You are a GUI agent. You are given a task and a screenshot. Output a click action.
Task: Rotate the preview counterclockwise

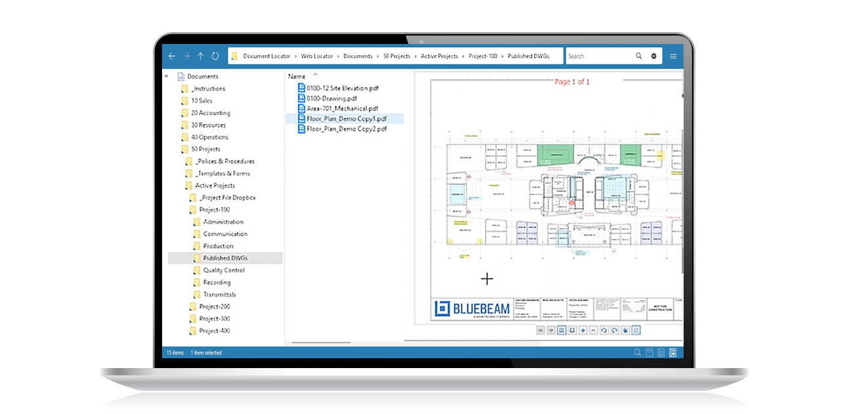pos(604,331)
